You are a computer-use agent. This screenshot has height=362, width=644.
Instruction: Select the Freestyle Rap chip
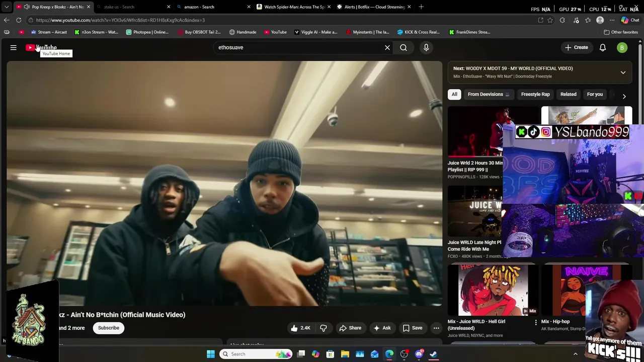point(535,94)
